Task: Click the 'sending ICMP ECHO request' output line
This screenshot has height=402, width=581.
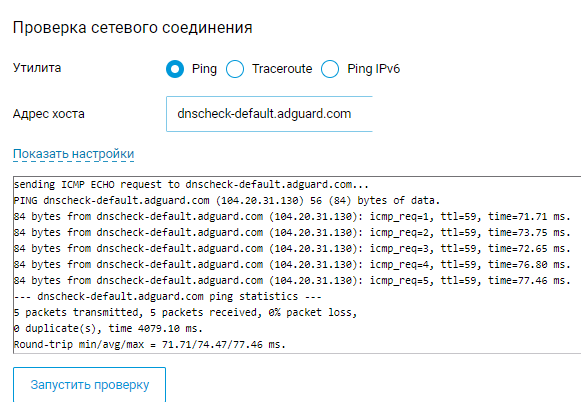Action: click(191, 185)
